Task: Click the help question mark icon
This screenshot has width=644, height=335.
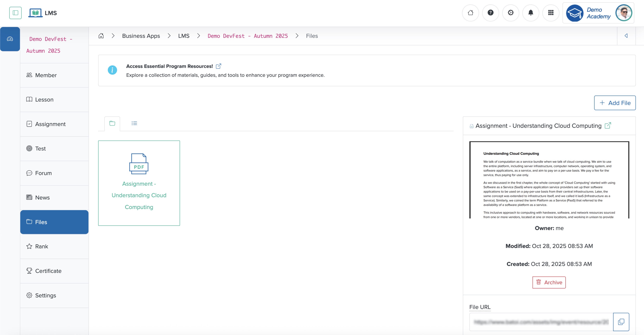Action: [x=491, y=13]
